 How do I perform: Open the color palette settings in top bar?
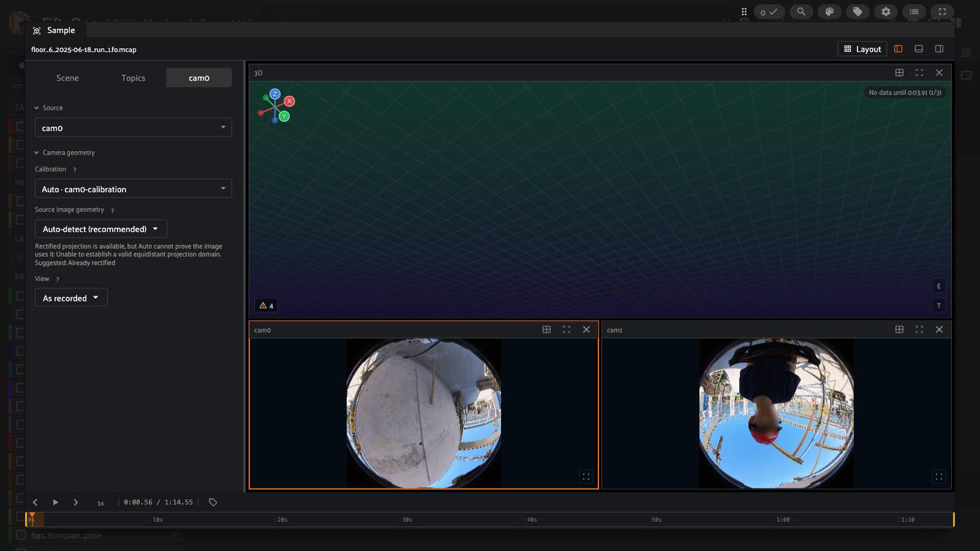coord(829,12)
